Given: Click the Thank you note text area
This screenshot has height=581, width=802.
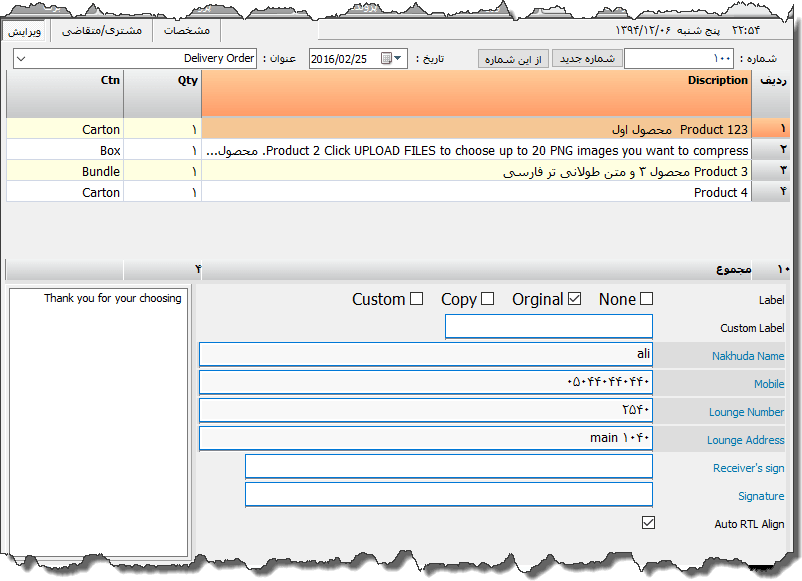Looking at the screenshot, I should (x=97, y=420).
